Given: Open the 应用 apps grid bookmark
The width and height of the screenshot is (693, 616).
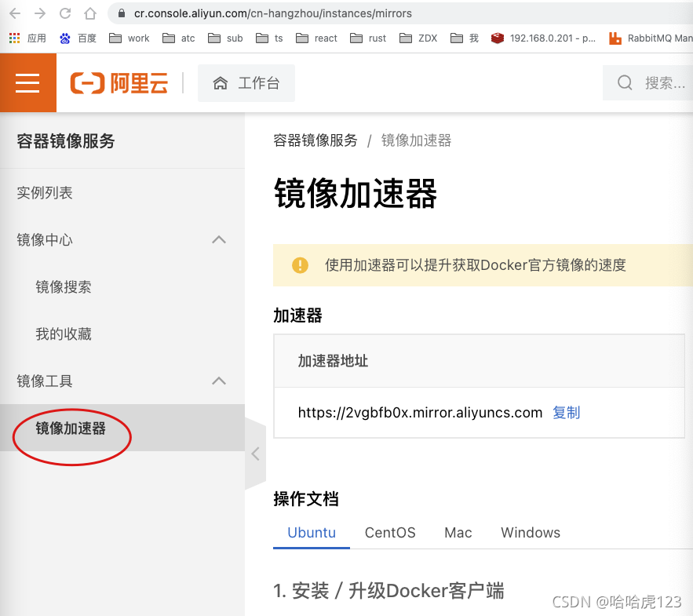Looking at the screenshot, I should click(27, 38).
